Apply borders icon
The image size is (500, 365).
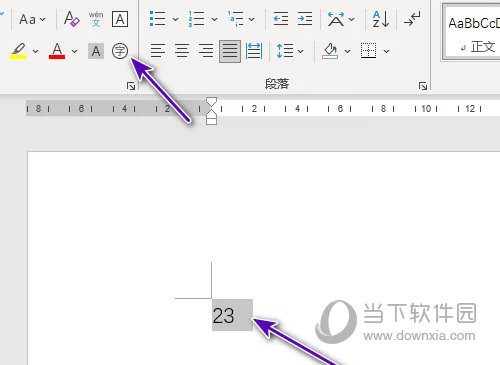click(x=368, y=51)
